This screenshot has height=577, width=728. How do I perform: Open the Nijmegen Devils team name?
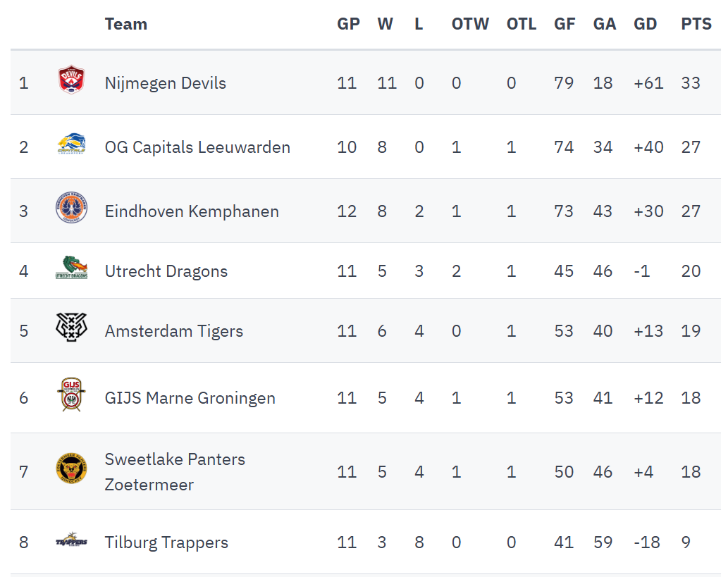pos(166,83)
